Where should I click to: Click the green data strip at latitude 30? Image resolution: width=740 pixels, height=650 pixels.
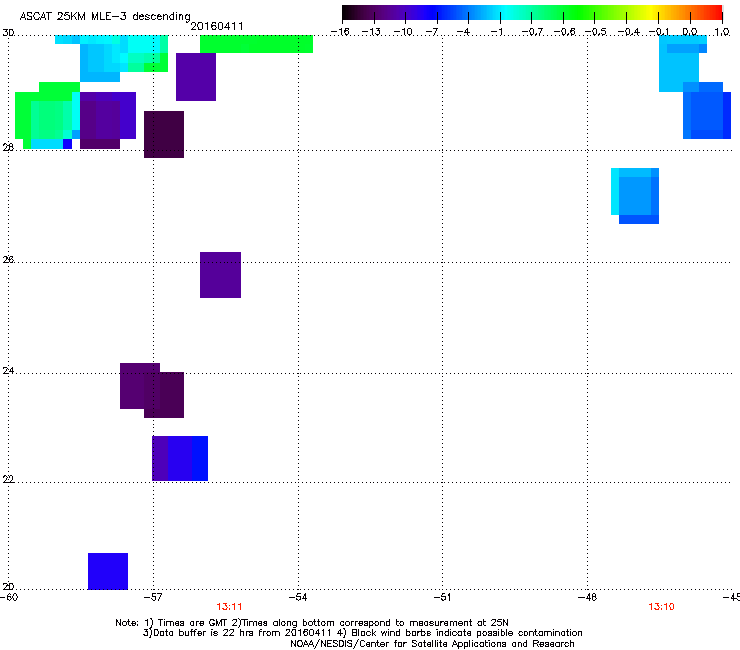click(x=256, y=44)
